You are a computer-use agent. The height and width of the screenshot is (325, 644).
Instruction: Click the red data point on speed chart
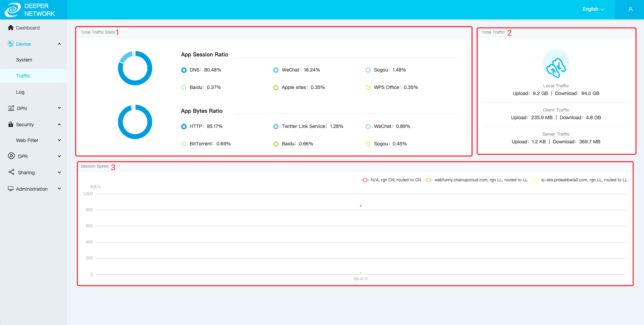[361, 206]
